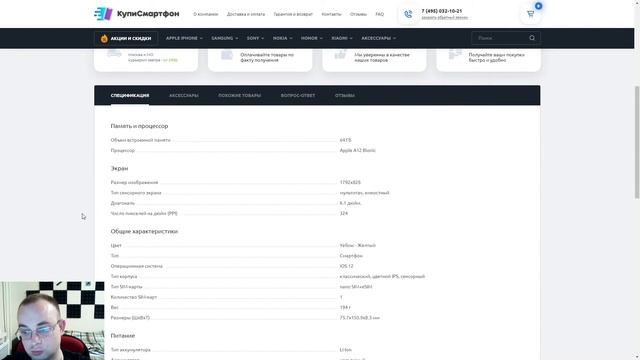This screenshot has height=360, width=640.
Task: Click the 324 PPI value
Action: 344,213
